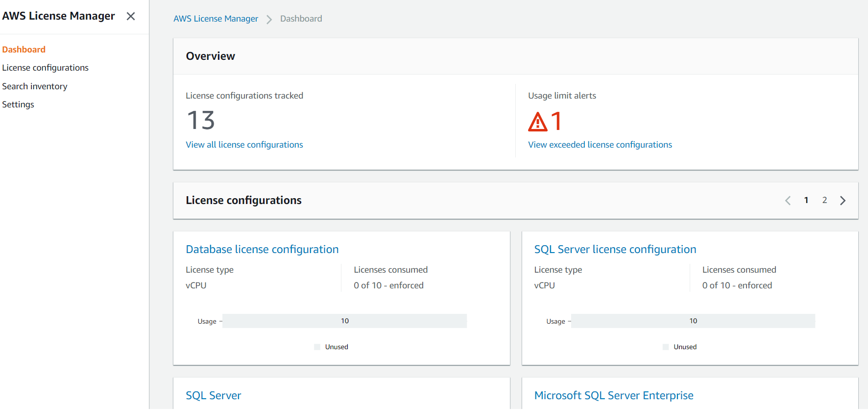The width and height of the screenshot is (868, 410).
Task: Open Microsoft SQL Server Enterprise link
Action: click(x=613, y=395)
